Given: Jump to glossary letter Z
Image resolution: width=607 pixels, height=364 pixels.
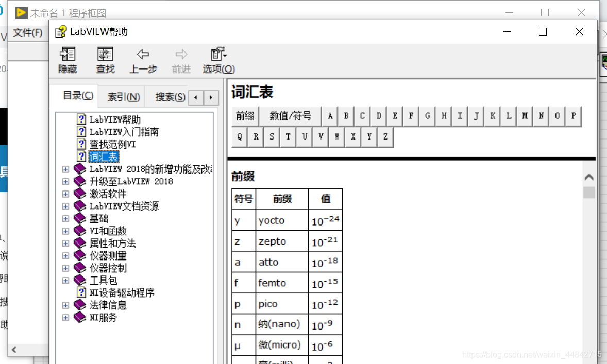Looking at the screenshot, I should [385, 136].
